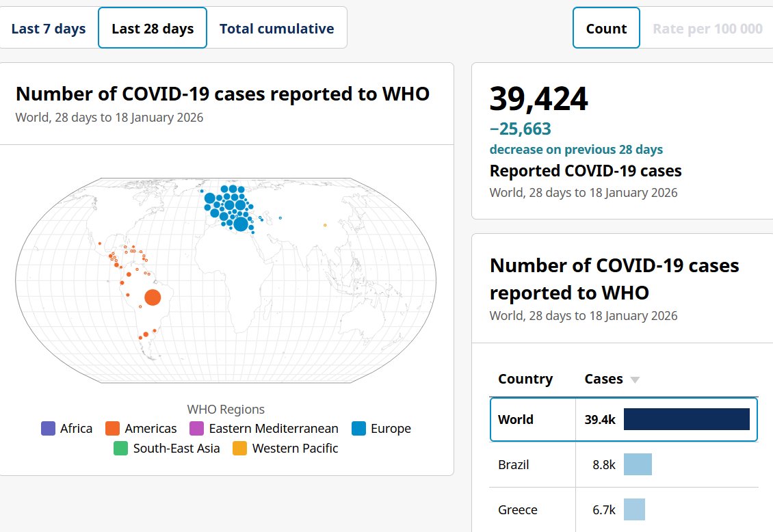Switch to Rate per 100 000
This screenshot has height=532, width=773.
tap(707, 29)
